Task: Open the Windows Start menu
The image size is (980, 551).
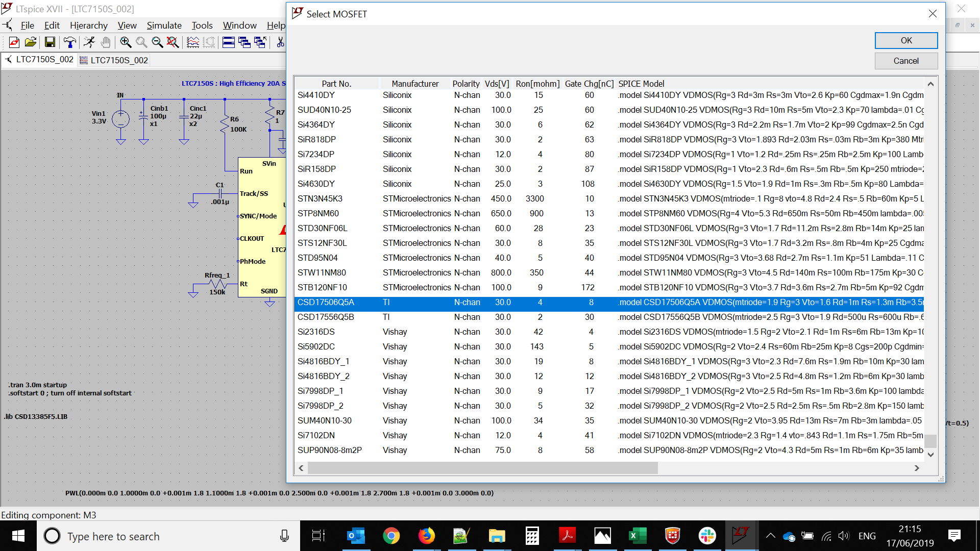Action: (x=18, y=536)
